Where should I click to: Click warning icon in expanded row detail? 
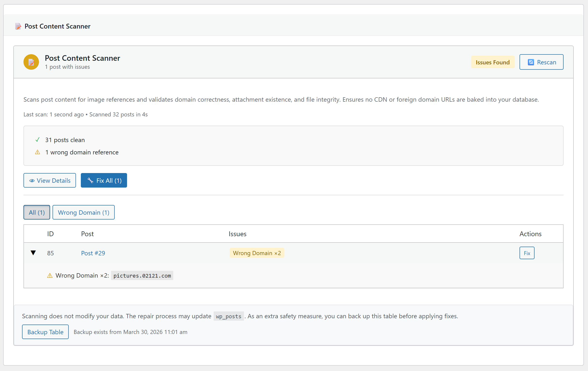coord(50,275)
